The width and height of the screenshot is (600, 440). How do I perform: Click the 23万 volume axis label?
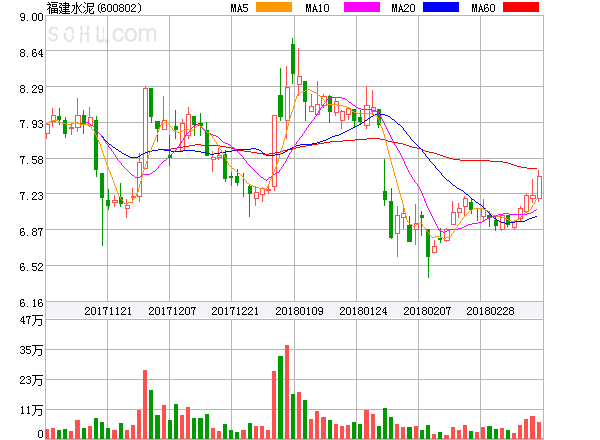(31, 380)
